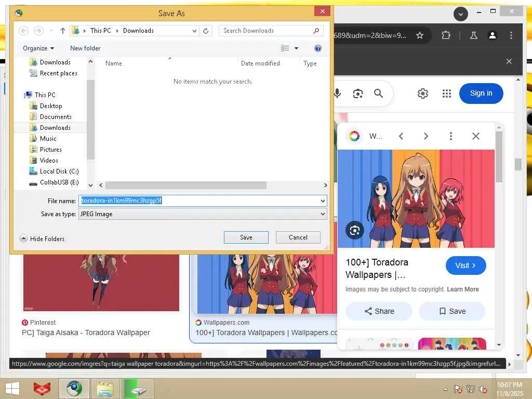This screenshot has height=399, width=532.
Task: Open the Learn More copyright link
Action: [x=463, y=289]
